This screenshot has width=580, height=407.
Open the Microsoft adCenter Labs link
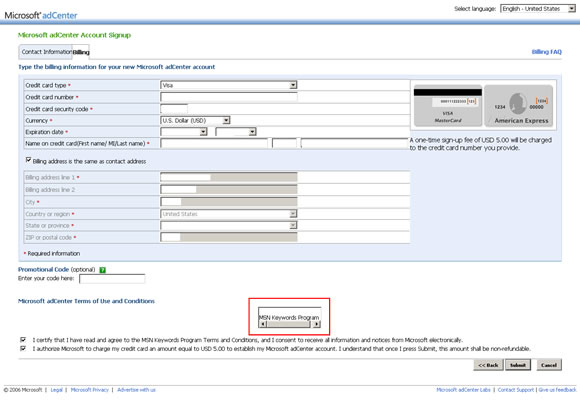pyautogui.click(x=463, y=390)
